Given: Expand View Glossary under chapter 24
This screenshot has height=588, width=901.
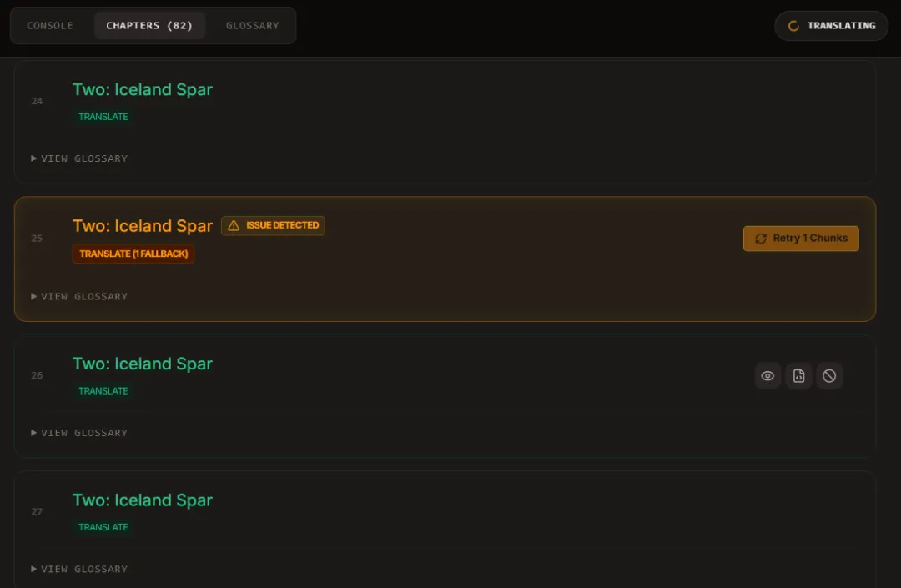Looking at the screenshot, I should pos(79,158).
